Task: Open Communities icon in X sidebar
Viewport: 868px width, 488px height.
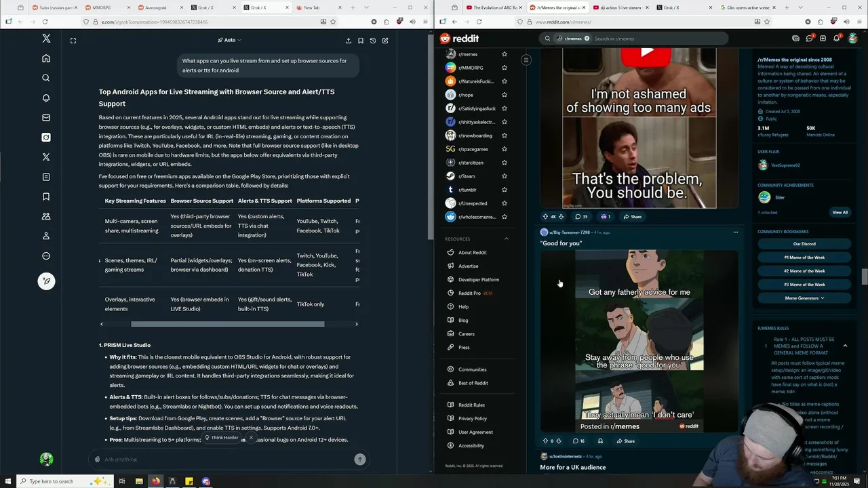Action: [x=46, y=216]
